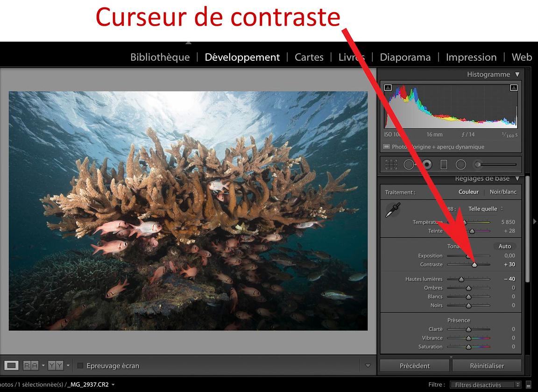Hide the right panel with edge arrow
This screenshot has width=538, height=392.
pyautogui.click(x=535, y=222)
